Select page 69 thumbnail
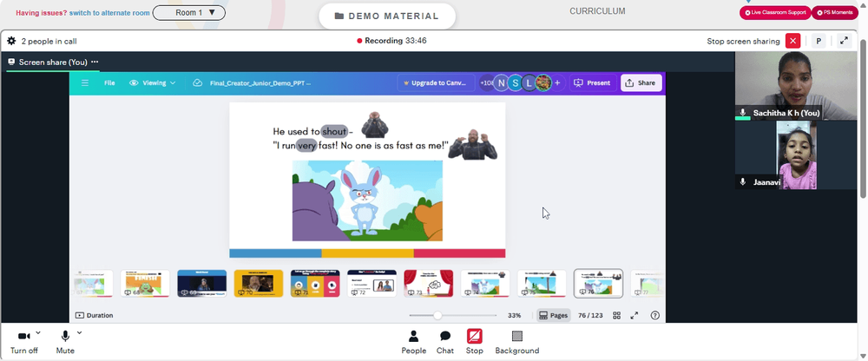868x361 pixels. [x=202, y=284]
